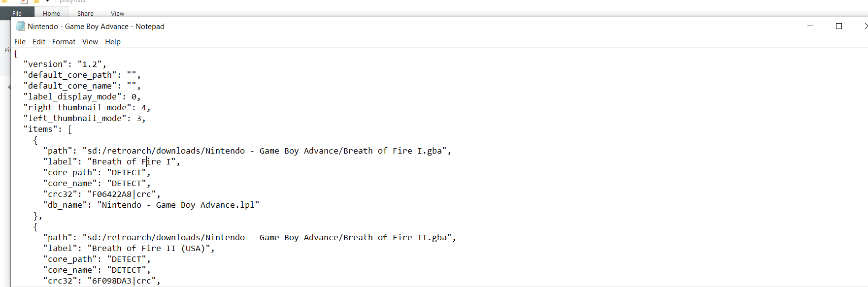
Task: Open the Help menu in Notepad
Action: coord(112,42)
